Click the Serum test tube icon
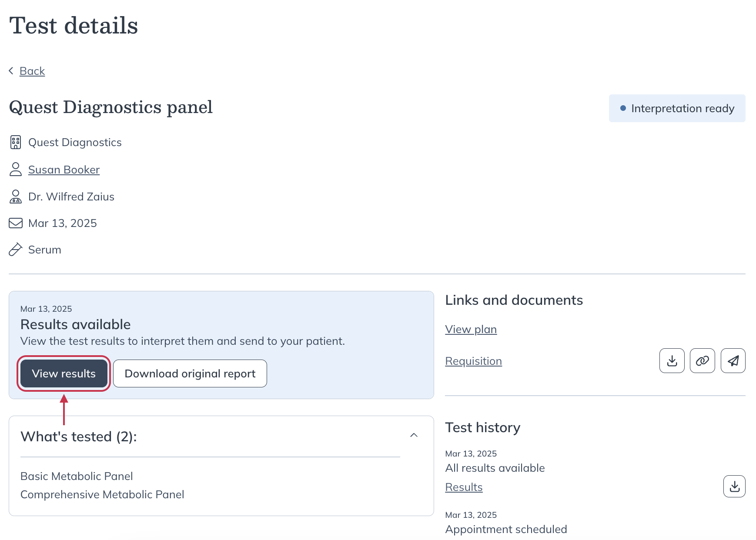The image size is (756, 540). tap(16, 250)
